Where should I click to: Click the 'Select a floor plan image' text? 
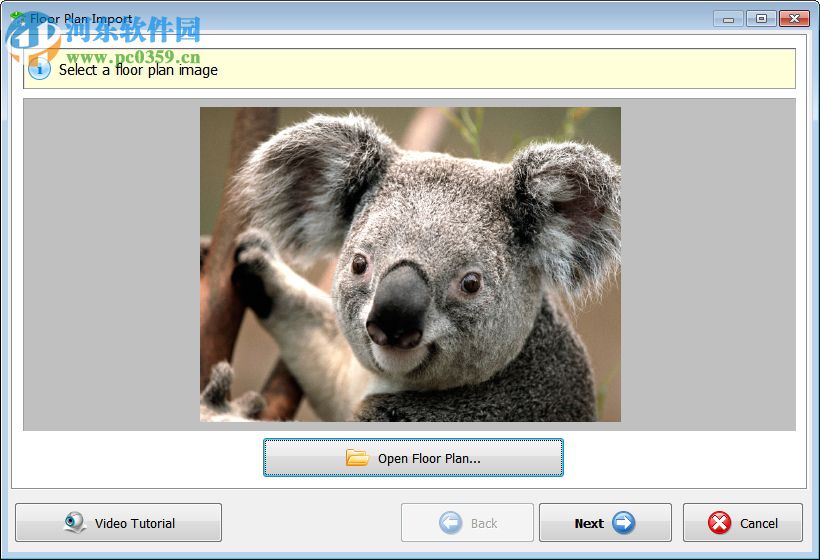pos(138,70)
